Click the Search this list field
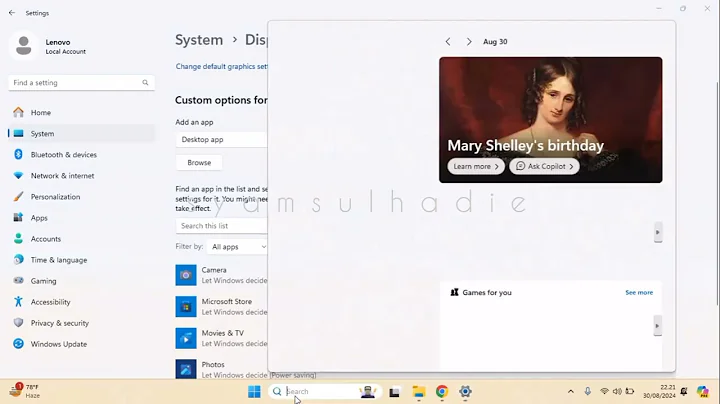 [221, 226]
